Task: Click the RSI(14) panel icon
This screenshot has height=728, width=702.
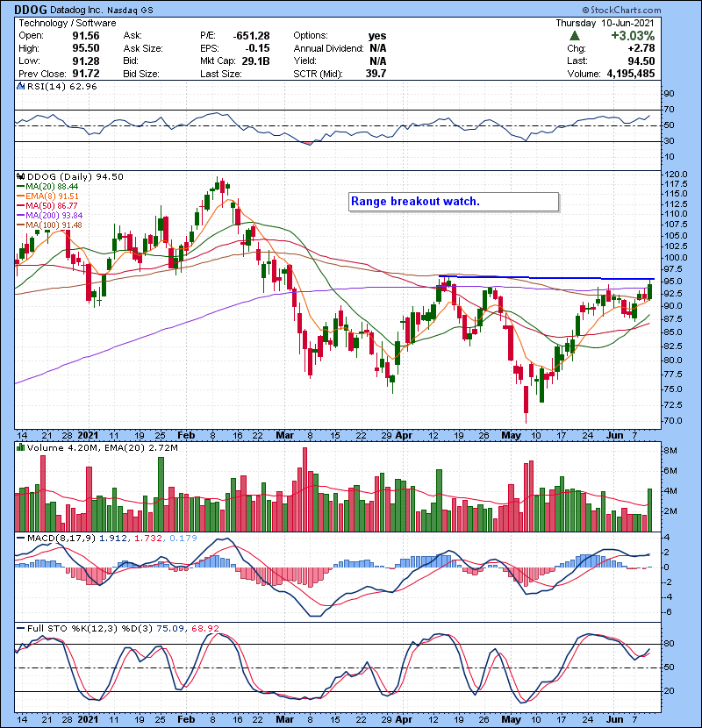Action: point(20,86)
